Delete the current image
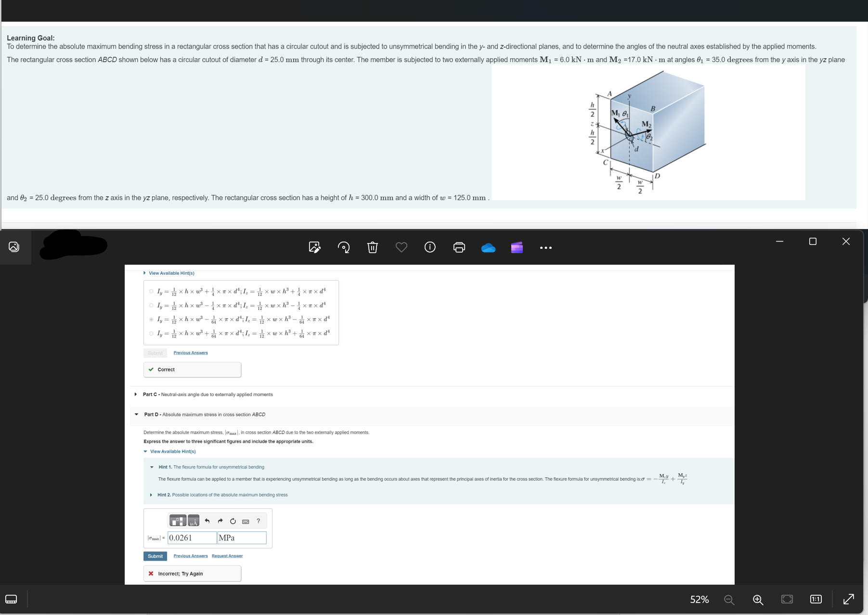 coord(372,247)
